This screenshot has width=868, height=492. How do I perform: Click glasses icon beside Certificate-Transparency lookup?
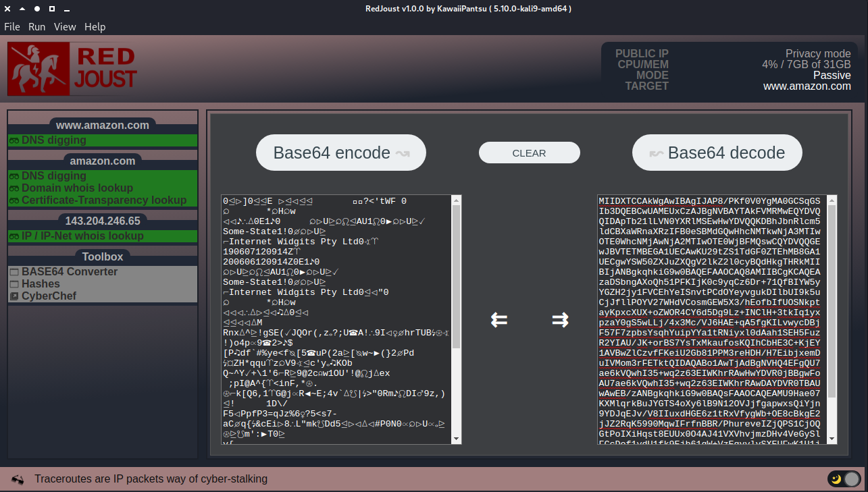click(14, 200)
